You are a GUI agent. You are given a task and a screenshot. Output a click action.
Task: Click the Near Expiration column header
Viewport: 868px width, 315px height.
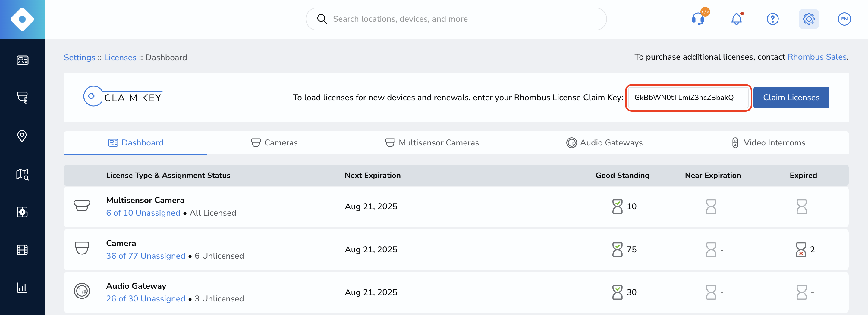click(713, 175)
